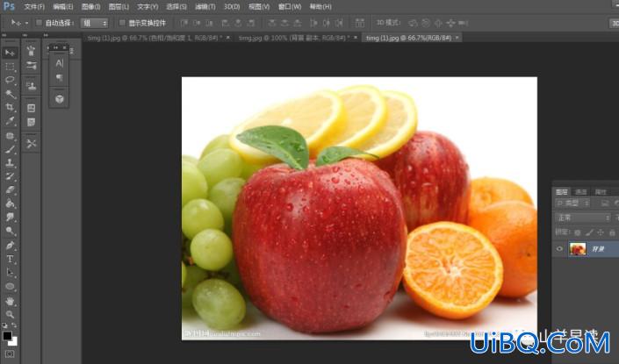Open the 视图(V) menu

tap(259, 7)
